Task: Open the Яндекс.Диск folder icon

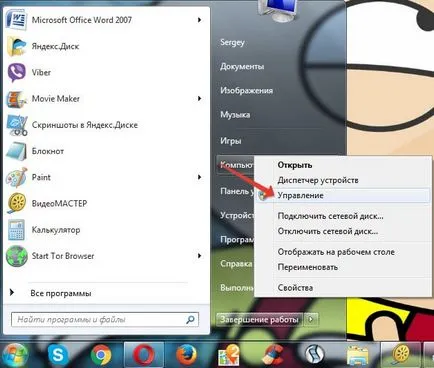Action: tap(16, 46)
